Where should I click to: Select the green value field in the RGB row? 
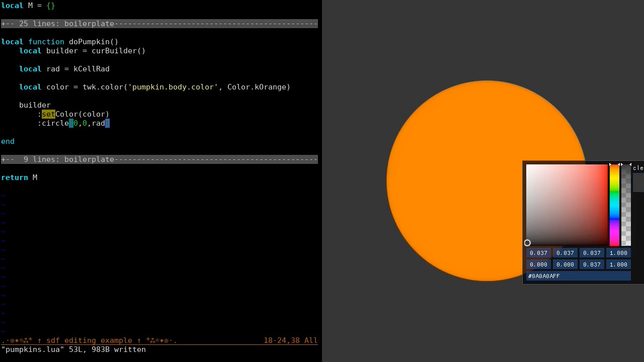(x=565, y=253)
